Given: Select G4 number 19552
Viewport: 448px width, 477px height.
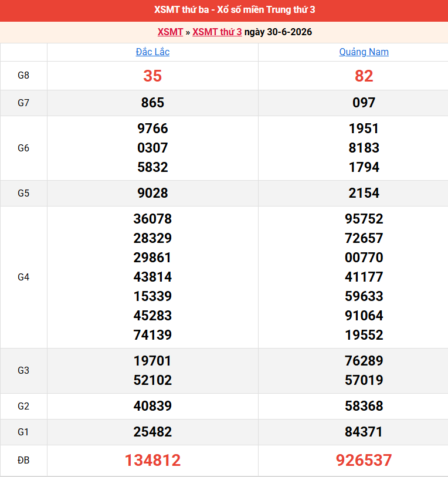Looking at the screenshot, I should (364, 335).
